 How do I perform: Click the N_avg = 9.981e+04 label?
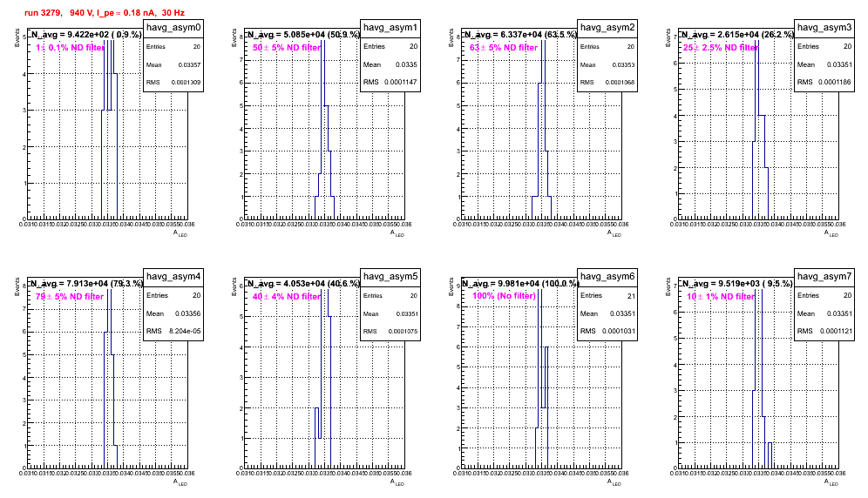click(520, 283)
